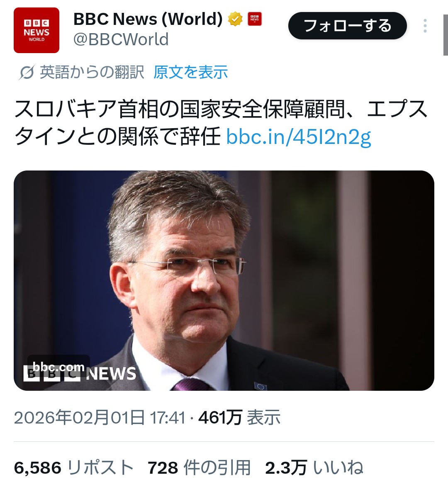Open the 2026年02月01日 17:41 timestamp
Screen dimensions: 448x487
[x=100, y=417]
